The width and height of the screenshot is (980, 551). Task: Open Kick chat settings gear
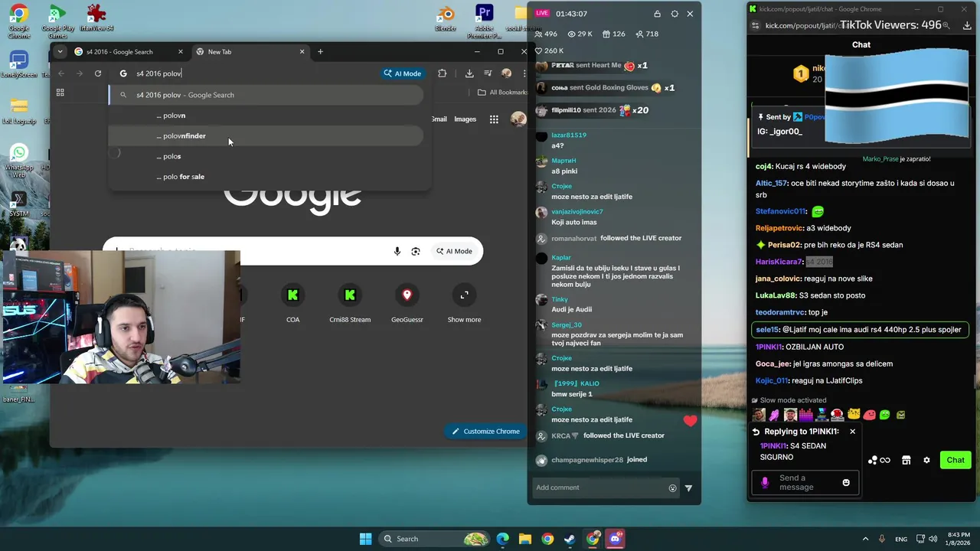(926, 460)
